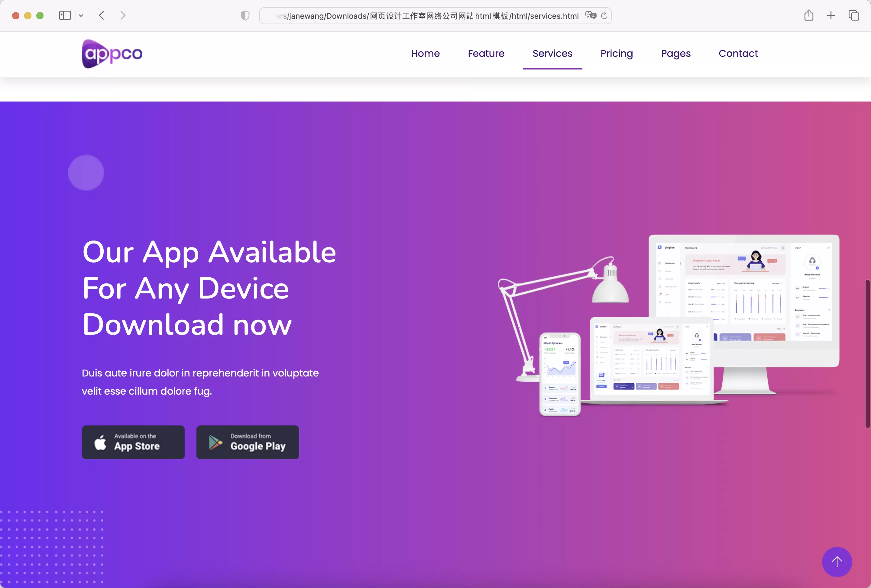
Task: Click the Google Play download icon
Action: 214,442
